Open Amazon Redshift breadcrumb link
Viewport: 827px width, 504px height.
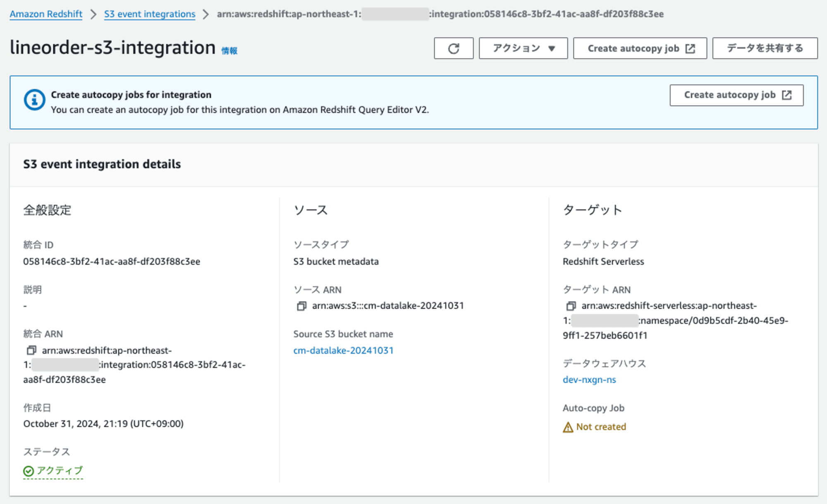46,14
